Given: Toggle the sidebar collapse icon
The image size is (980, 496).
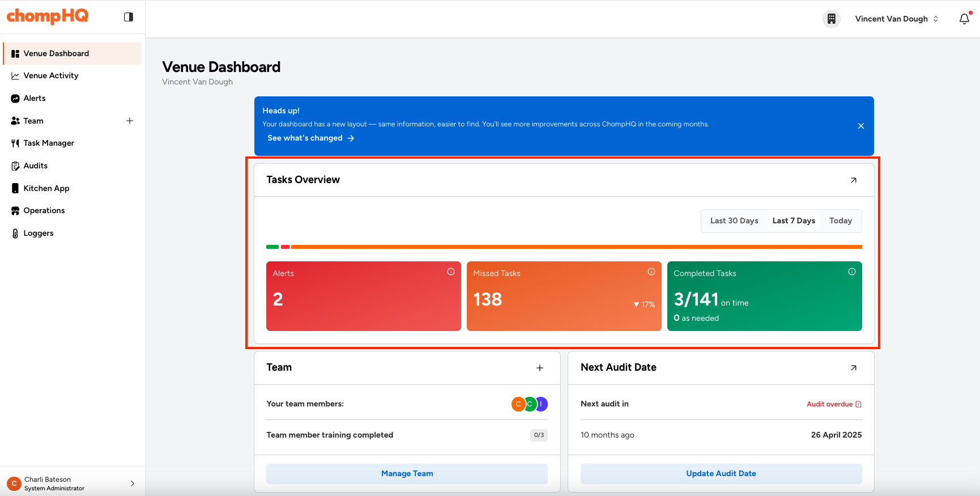Looking at the screenshot, I should click(x=129, y=17).
